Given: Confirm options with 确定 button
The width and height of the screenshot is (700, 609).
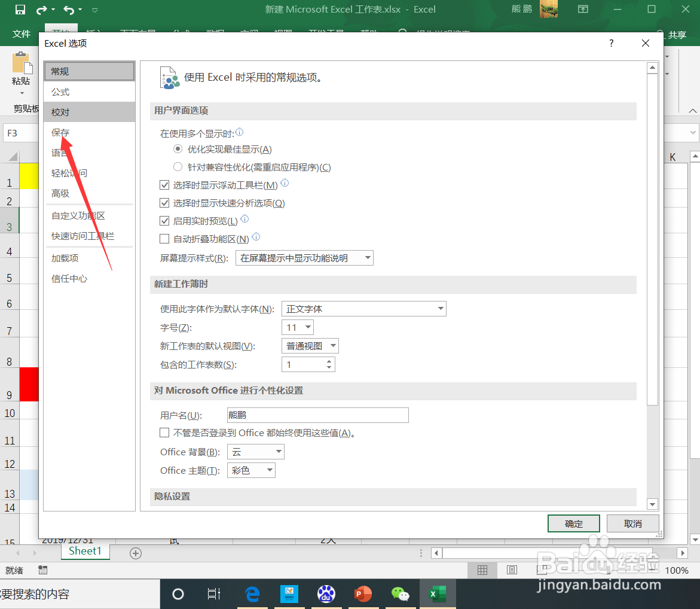Looking at the screenshot, I should [x=574, y=523].
